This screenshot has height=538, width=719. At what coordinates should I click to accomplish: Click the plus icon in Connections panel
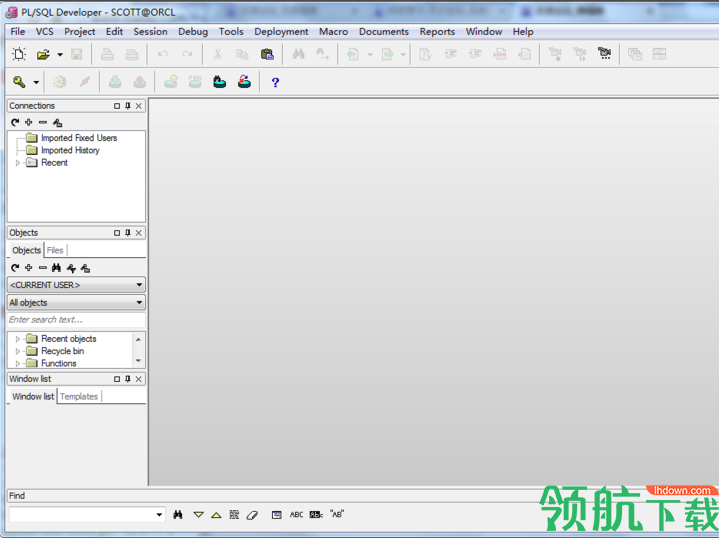click(28, 122)
